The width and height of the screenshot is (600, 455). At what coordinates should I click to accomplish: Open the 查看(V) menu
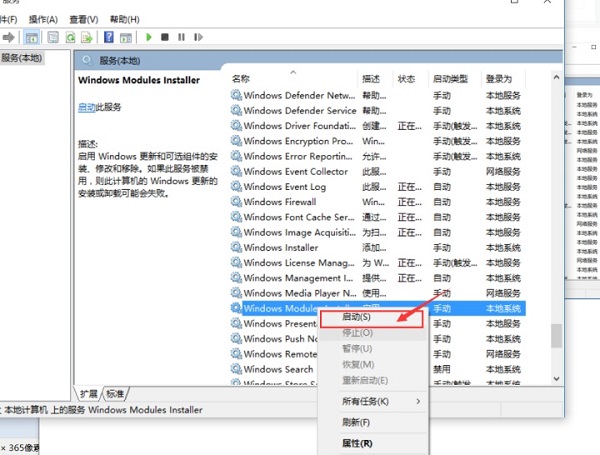coord(84,20)
